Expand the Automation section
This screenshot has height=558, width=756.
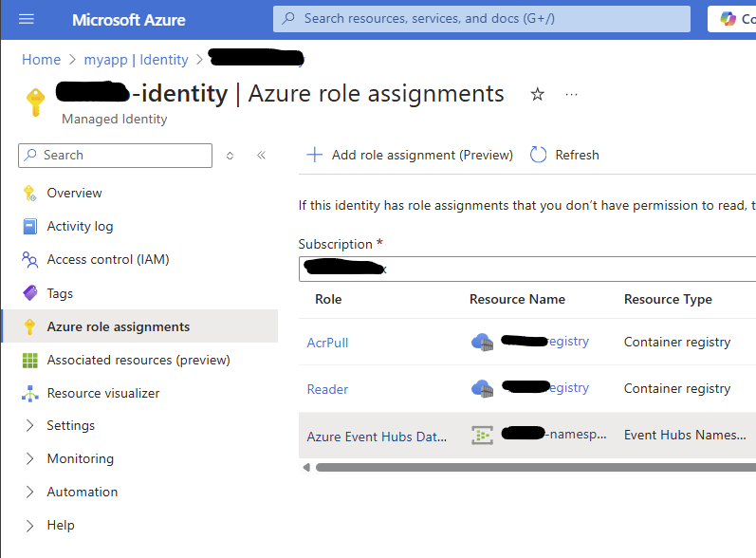30,492
